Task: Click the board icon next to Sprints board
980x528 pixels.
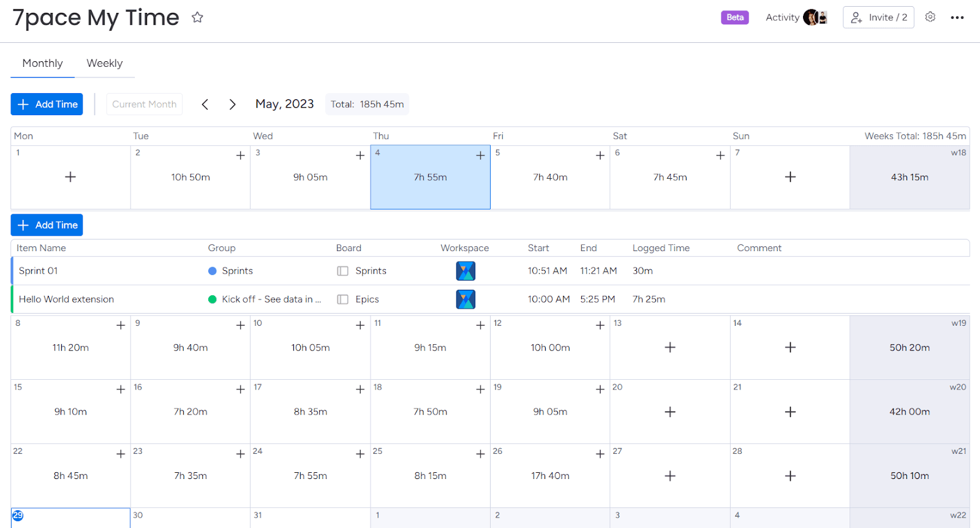Action: [x=342, y=271]
